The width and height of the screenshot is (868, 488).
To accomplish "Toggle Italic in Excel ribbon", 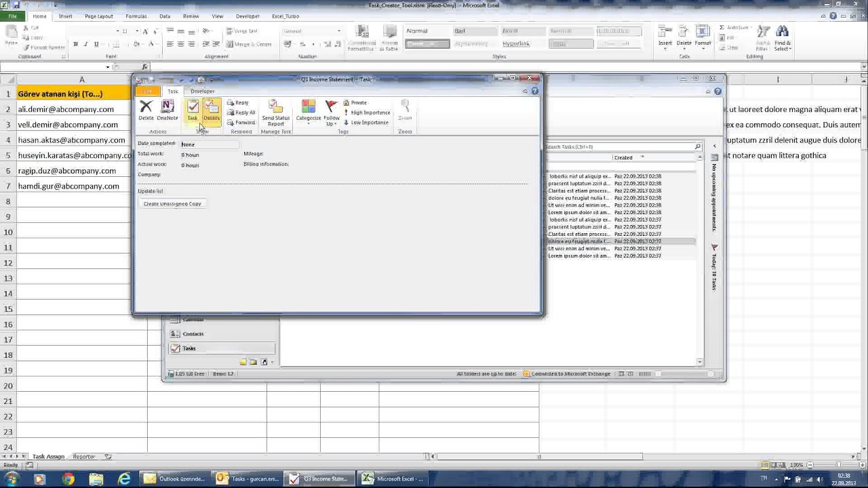I will pos(85,45).
